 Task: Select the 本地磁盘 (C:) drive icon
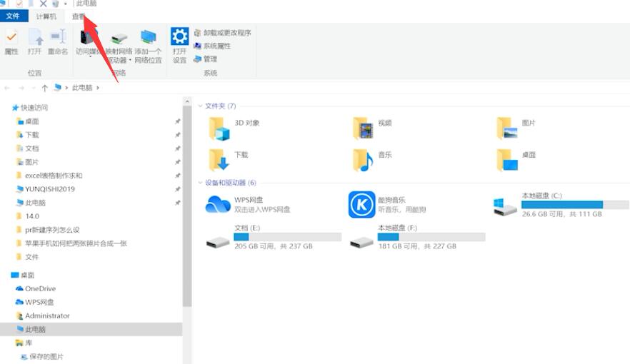[x=505, y=206]
